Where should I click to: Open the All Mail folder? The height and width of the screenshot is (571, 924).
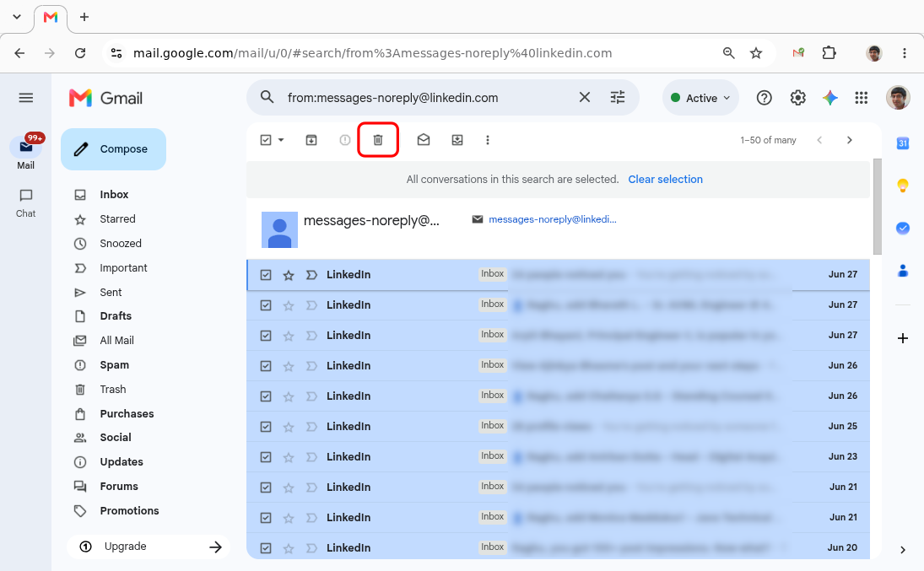pos(116,341)
